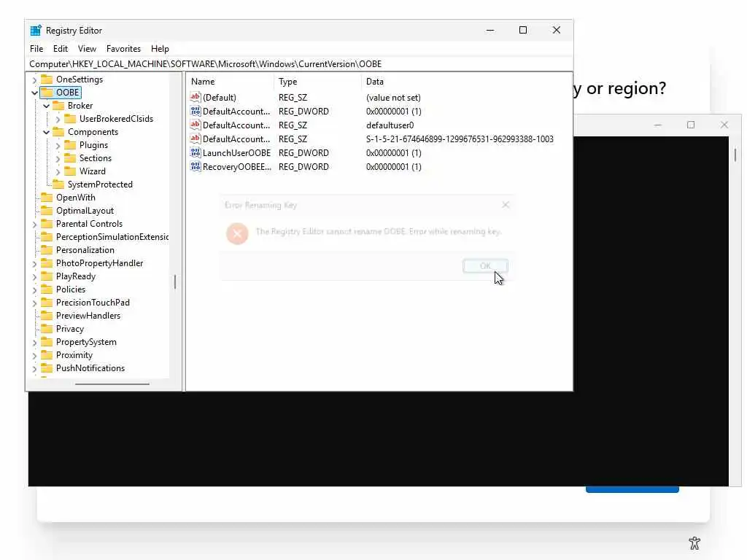Click the S-1-5-21 SID data cell
This screenshot has height=560, width=747.
[460, 139]
